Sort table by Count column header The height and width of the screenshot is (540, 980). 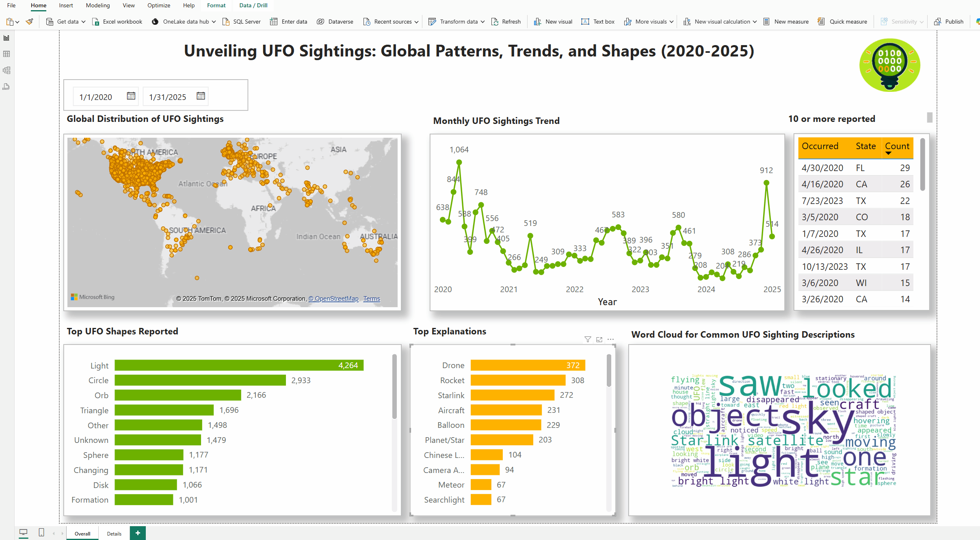click(897, 146)
